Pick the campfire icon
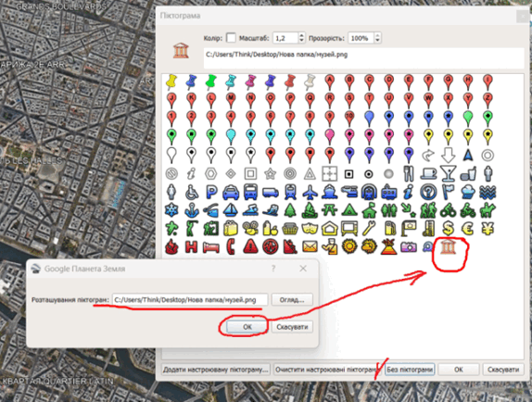Screen dimensions: 532x402 pos(310,210)
